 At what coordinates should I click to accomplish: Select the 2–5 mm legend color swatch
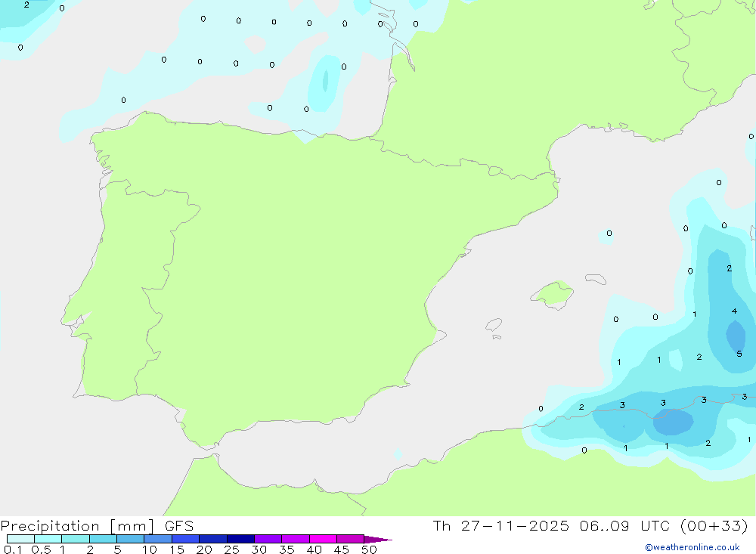coord(103,539)
